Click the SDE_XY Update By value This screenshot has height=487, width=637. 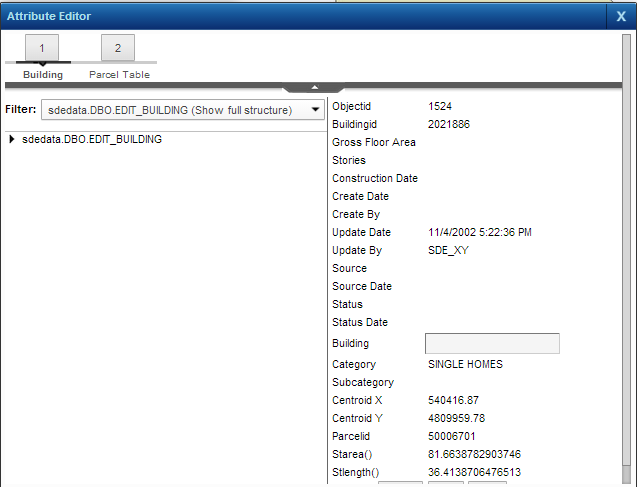(x=448, y=250)
